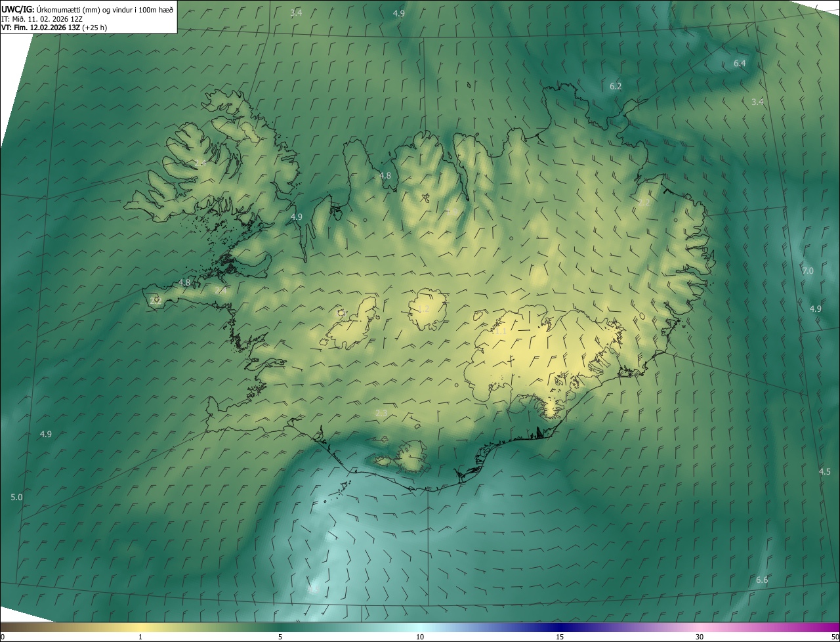
Task: Click the 4.9 value above the 5.0 label
Action: tap(45, 434)
